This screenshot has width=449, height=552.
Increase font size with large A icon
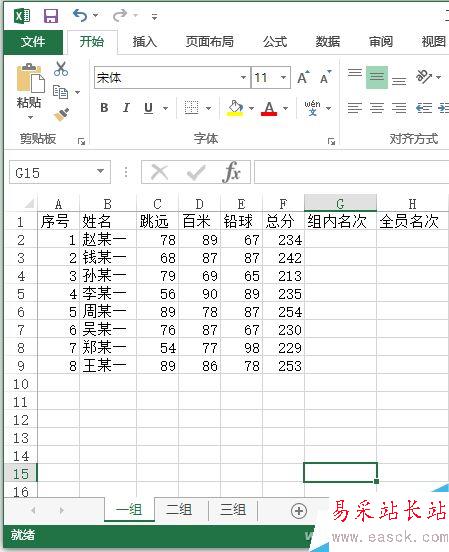[x=303, y=77]
